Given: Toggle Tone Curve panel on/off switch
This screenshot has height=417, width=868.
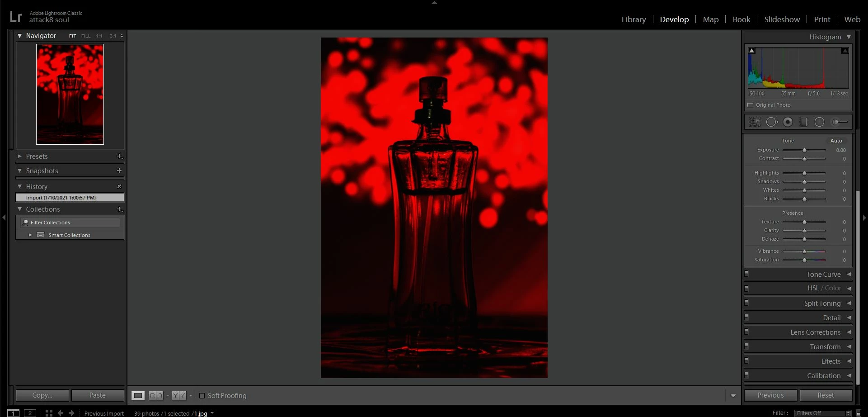Looking at the screenshot, I should 746,274.
